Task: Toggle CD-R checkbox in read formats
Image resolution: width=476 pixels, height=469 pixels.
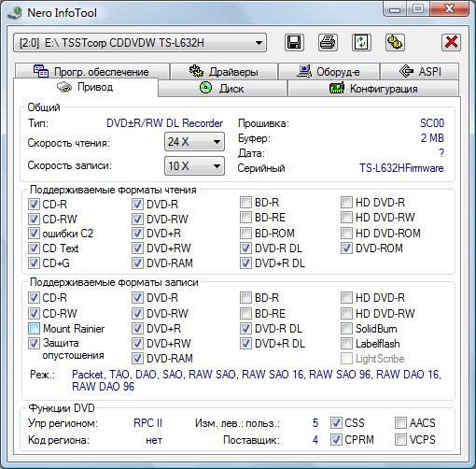Action: coord(34,205)
